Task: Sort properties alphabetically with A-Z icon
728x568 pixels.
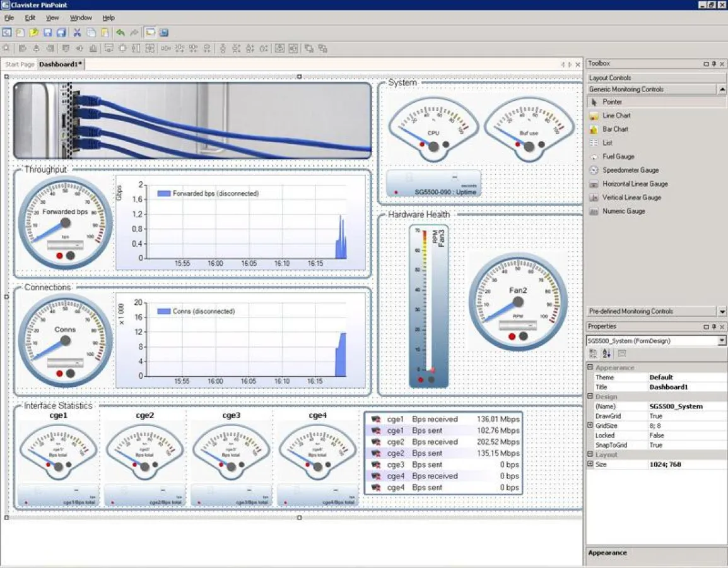Action: [x=607, y=354]
